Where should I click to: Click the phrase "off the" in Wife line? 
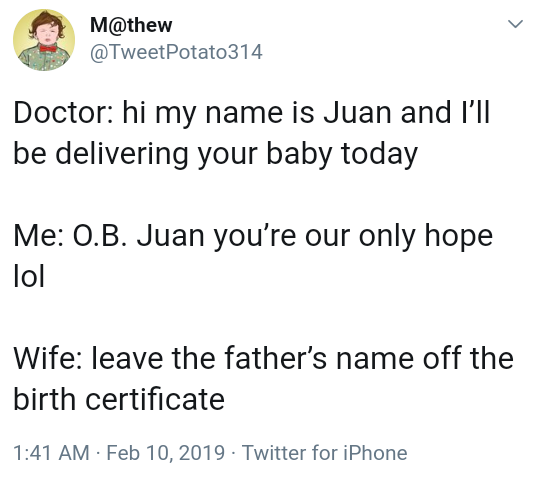468,359
